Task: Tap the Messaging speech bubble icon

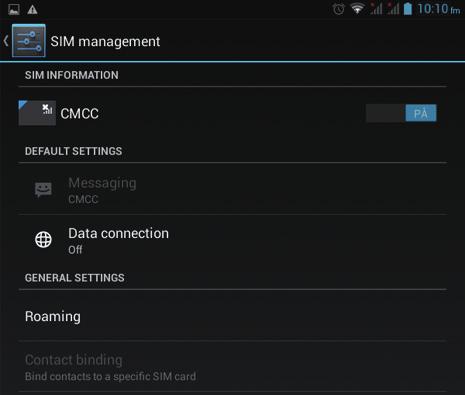Action: point(43,190)
